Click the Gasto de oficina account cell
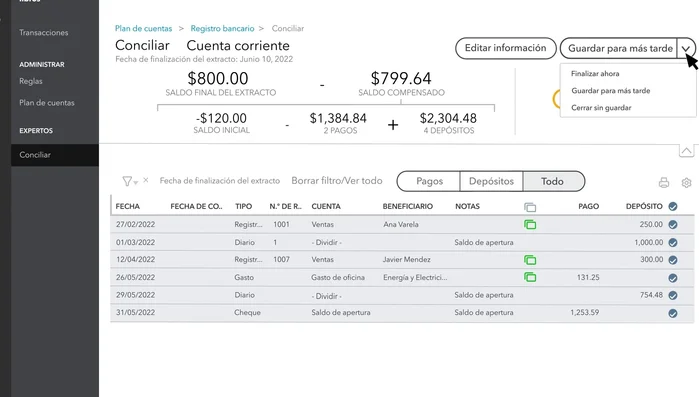Image resolution: width=699 pixels, height=397 pixels. click(338, 277)
